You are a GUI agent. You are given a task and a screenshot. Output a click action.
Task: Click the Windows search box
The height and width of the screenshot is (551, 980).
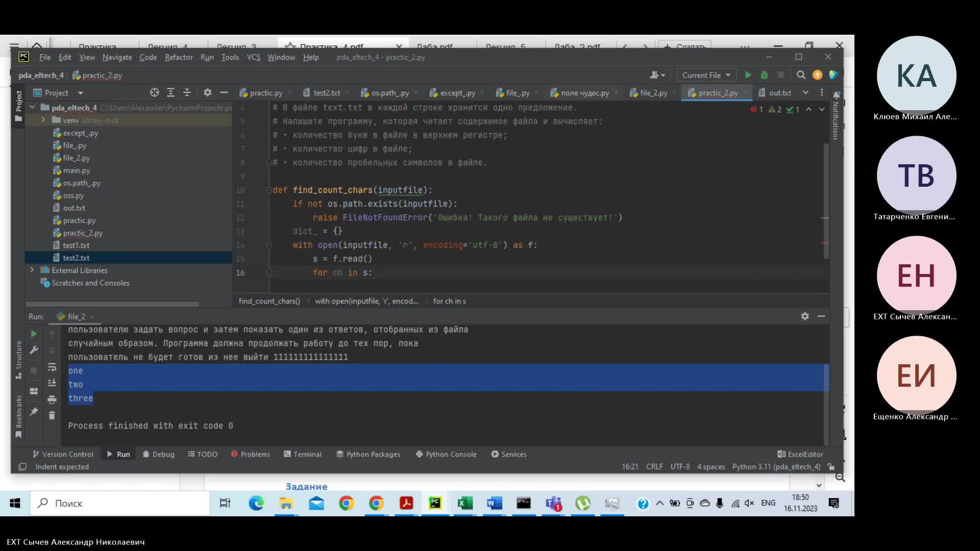point(120,503)
